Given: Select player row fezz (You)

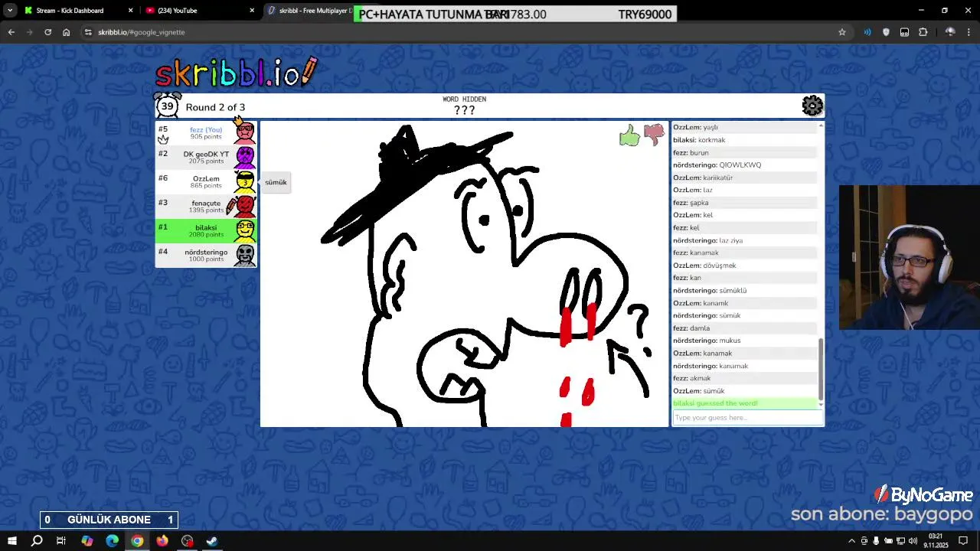Looking at the screenshot, I should click(206, 132).
